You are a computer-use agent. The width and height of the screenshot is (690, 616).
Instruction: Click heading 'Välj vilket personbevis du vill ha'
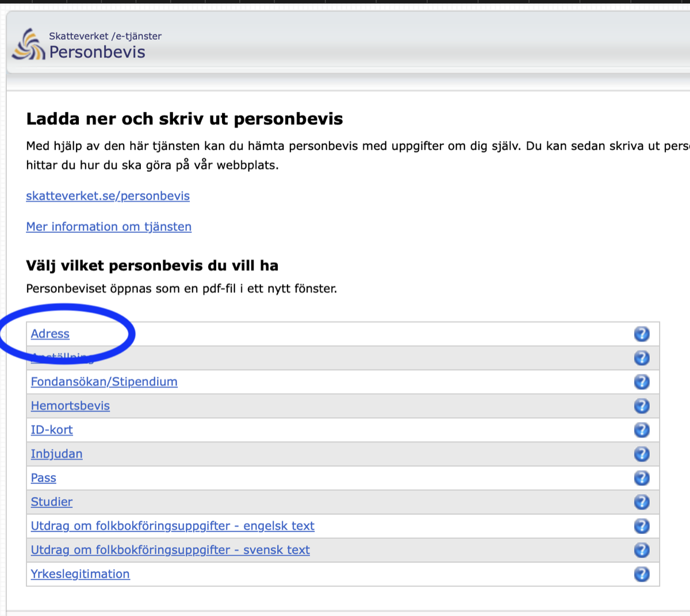pyautogui.click(x=152, y=266)
